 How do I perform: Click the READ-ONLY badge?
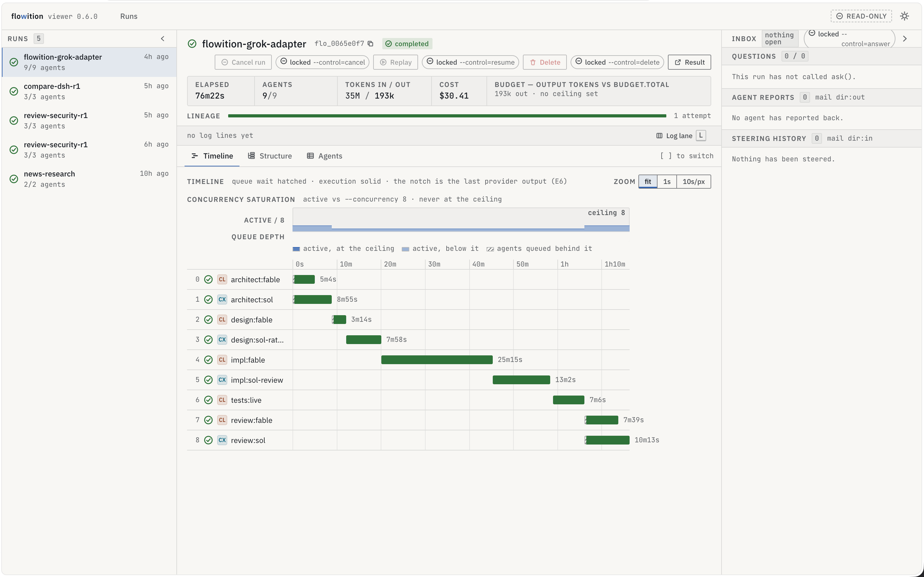click(x=861, y=16)
